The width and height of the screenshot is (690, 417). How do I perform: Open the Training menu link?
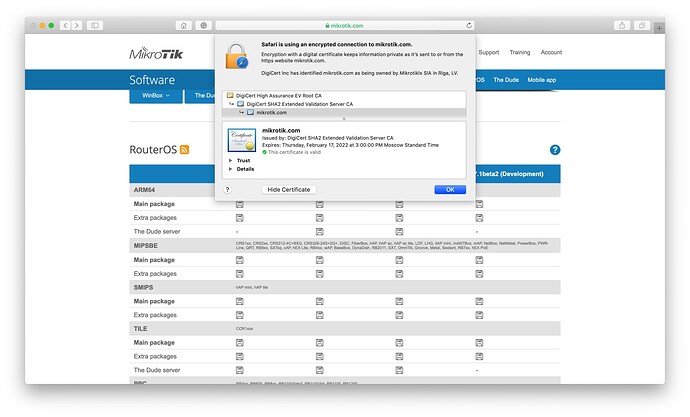tap(520, 52)
